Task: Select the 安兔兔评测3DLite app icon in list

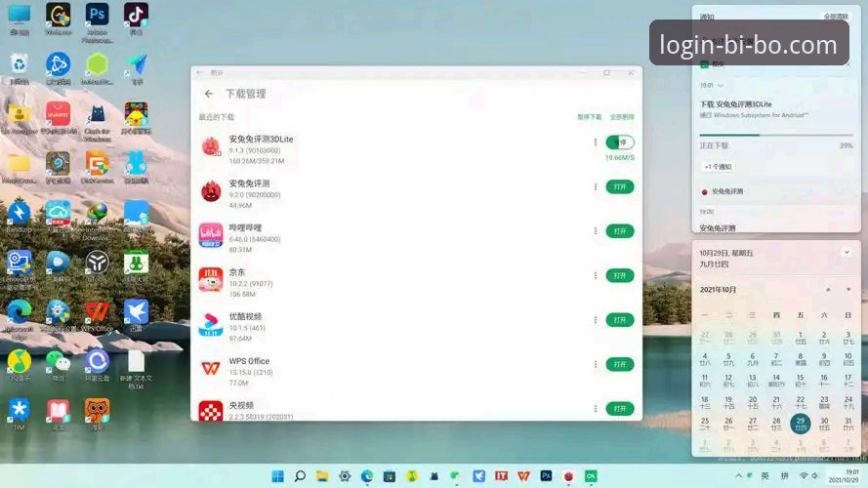Action: coord(211,147)
